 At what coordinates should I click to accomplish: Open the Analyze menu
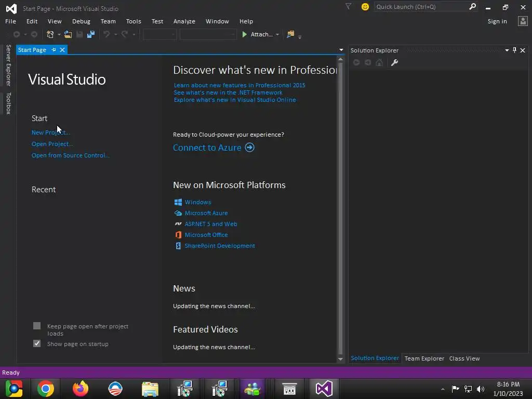184,21
